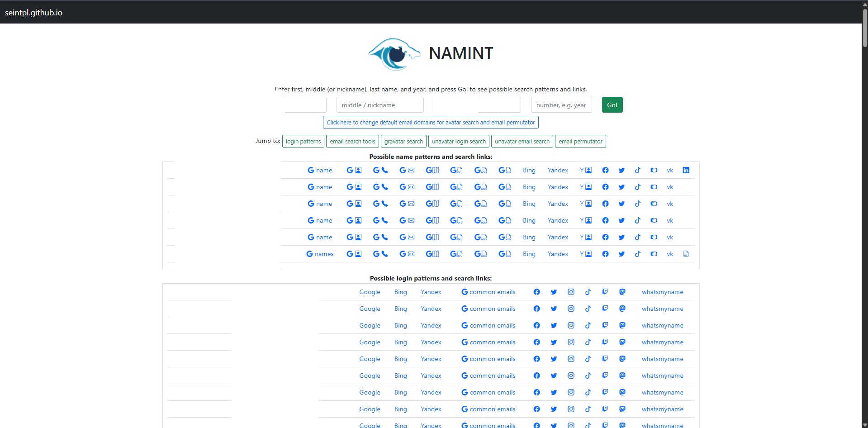868x428 pixels.
Task: Click the green Go! button
Action: 612,105
